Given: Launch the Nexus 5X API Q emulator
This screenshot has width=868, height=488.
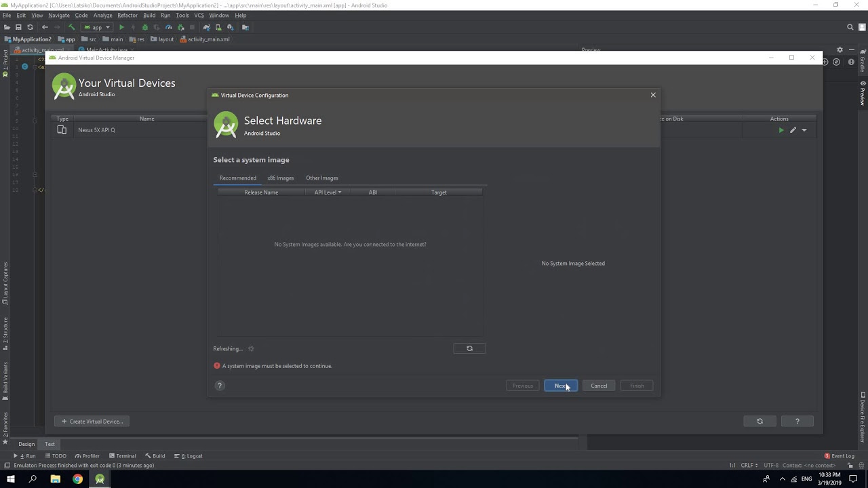Looking at the screenshot, I should pyautogui.click(x=781, y=130).
